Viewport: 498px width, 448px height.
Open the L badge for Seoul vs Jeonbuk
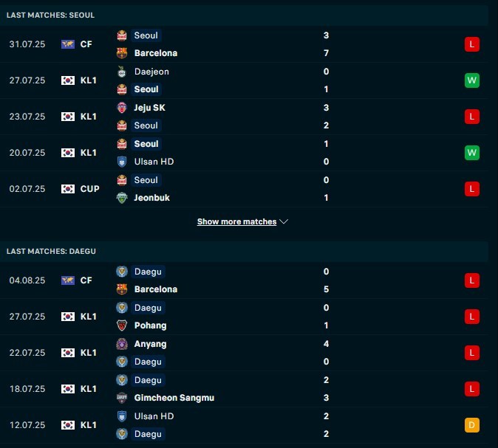click(x=472, y=189)
